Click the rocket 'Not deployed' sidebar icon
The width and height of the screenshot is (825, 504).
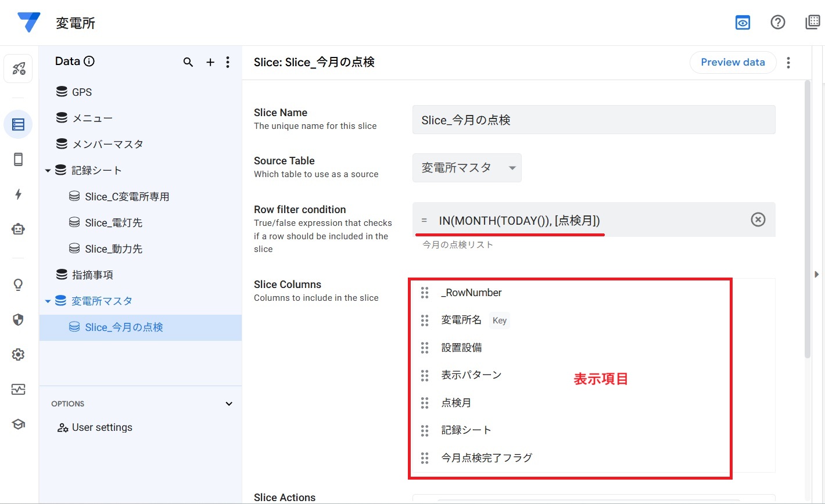point(18,69)
